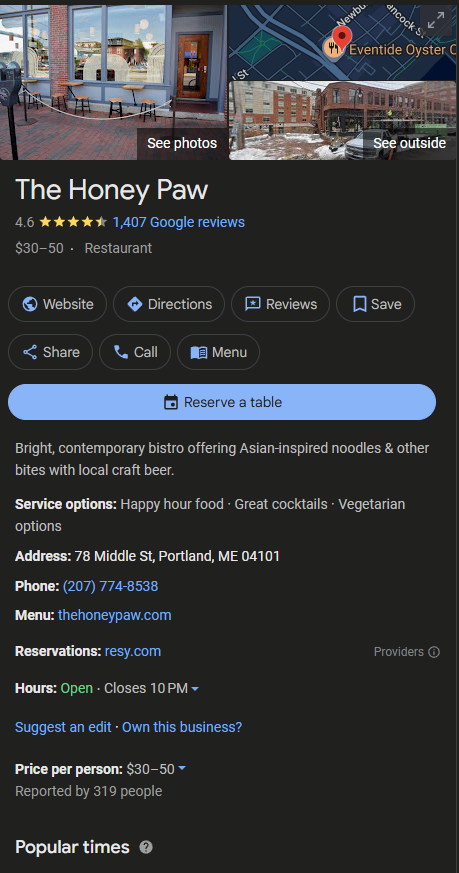Screen dimensions: 459x873
Task: Expand the map with the fullscreen icon
Action: (436, 21)
